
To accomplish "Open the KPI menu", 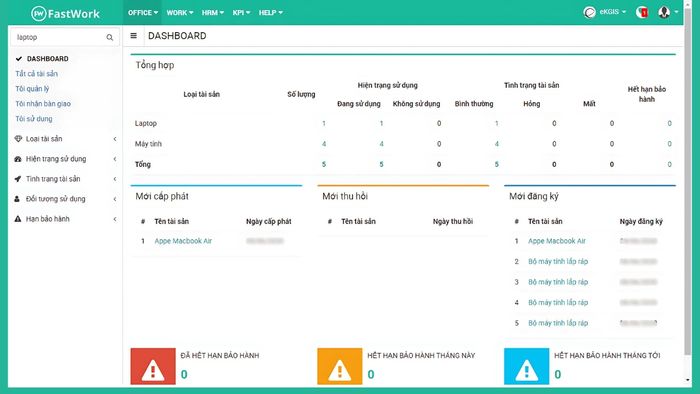I will (241, 12).
